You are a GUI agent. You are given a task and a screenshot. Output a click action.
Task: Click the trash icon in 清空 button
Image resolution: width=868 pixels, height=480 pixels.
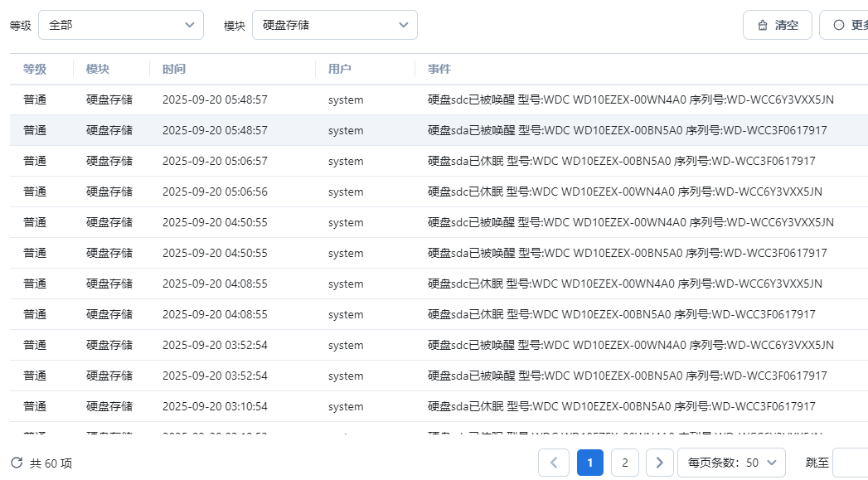[x=762, y=25]
